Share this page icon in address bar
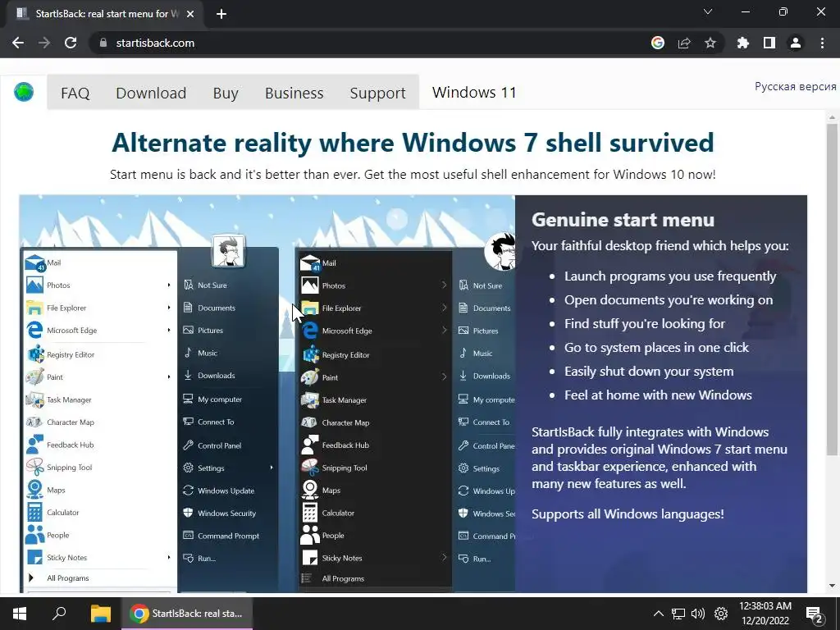Image resolution: width=840 pixels, height=630 pixels. (x=684, y=43)
